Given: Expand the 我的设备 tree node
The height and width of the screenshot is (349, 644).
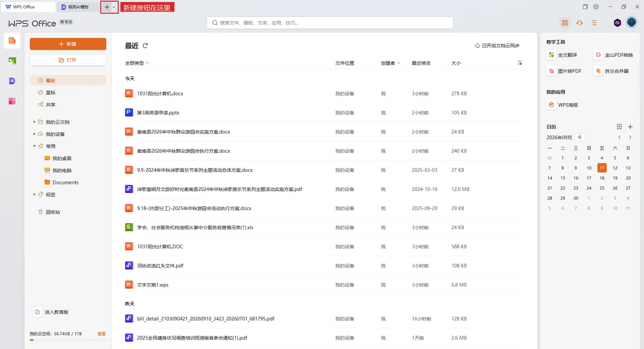Looking at the screenshot, I should [x=35, y=134].
